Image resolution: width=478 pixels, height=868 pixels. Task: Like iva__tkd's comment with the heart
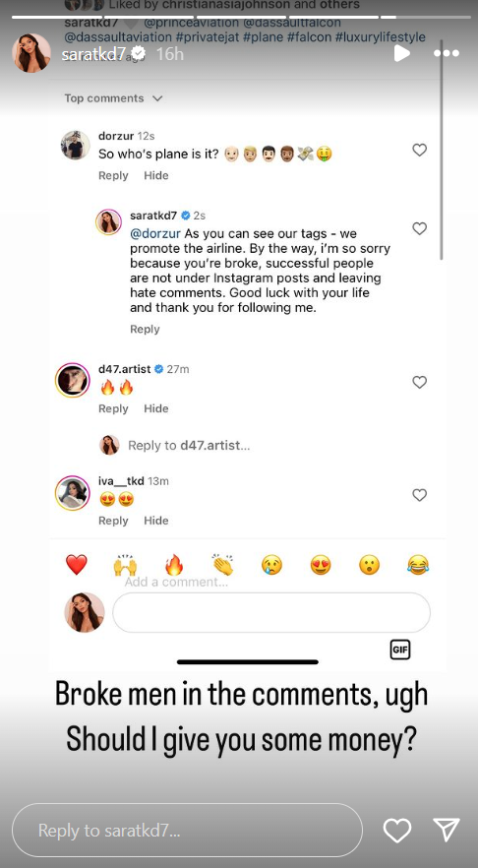click(x=420, y=495)
